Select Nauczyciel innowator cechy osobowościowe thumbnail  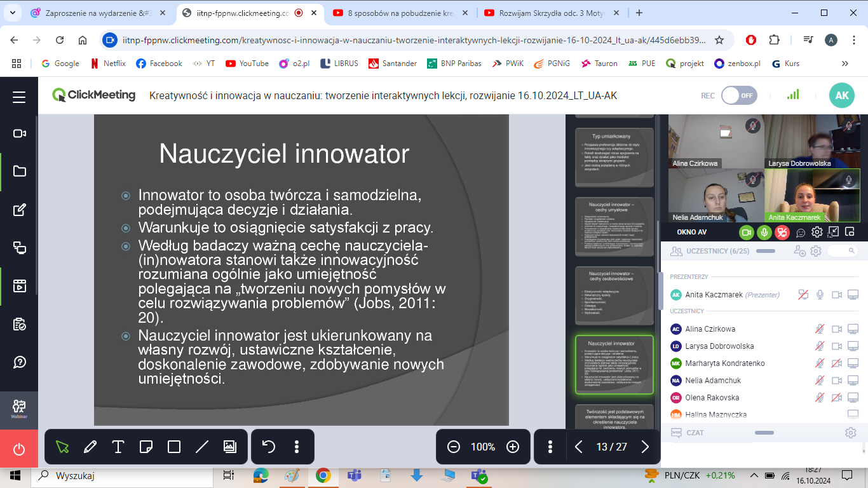tap(614, 295)
